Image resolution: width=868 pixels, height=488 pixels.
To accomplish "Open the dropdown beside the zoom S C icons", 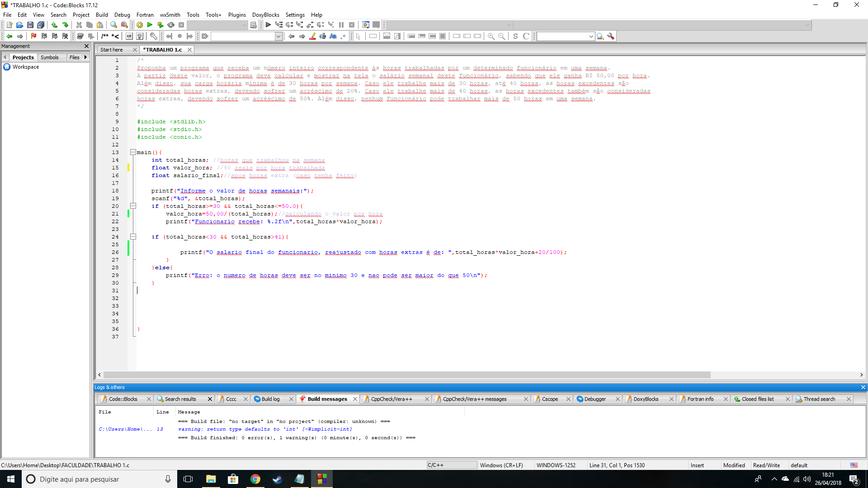I will tap(591, 36).
